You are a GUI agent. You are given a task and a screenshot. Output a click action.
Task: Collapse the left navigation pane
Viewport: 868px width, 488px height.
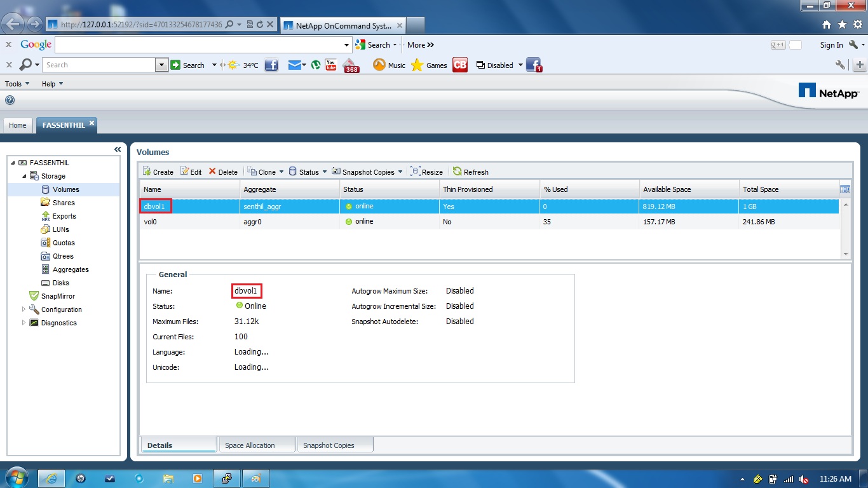tap(118, 149)
